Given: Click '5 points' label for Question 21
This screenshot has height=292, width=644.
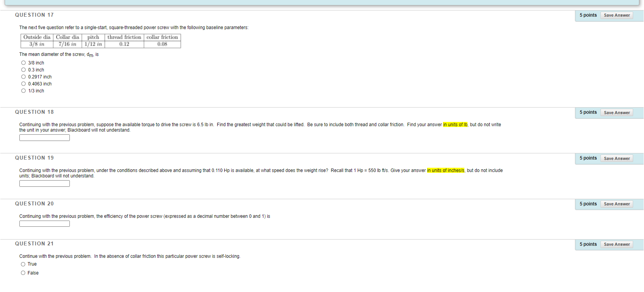Looking at the screenshot, I should 588,244.
